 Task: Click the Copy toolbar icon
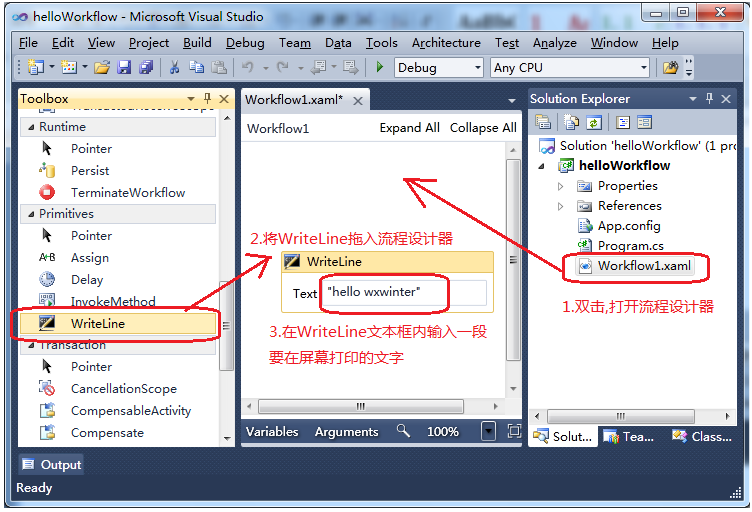click(x=196, y=67)
